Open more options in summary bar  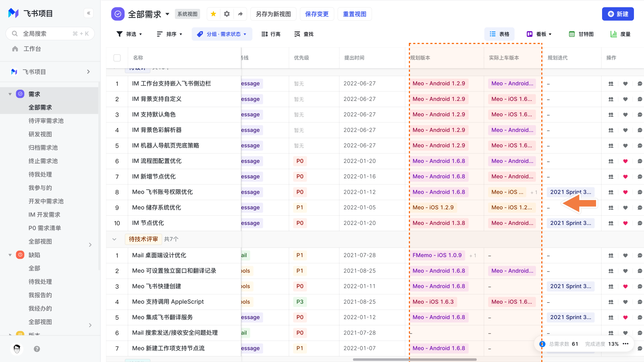click(x=626, y=344)
